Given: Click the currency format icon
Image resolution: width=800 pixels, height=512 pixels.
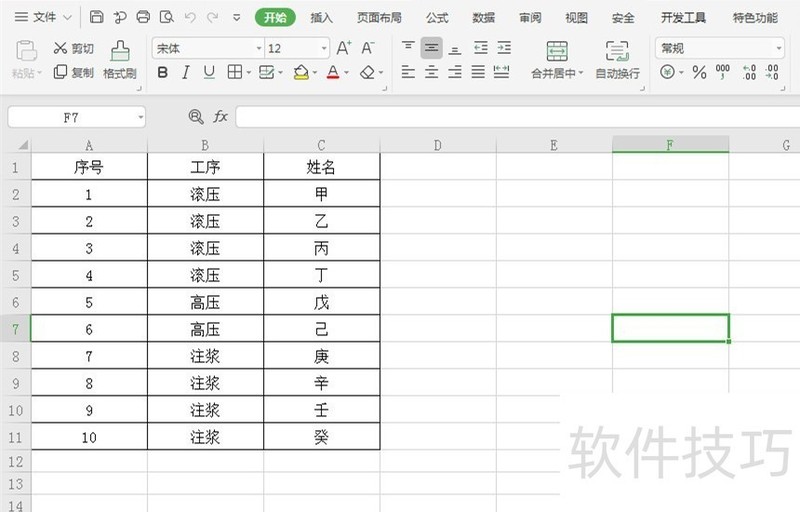Looking at the screenshot, I should [x=667, y=72].
